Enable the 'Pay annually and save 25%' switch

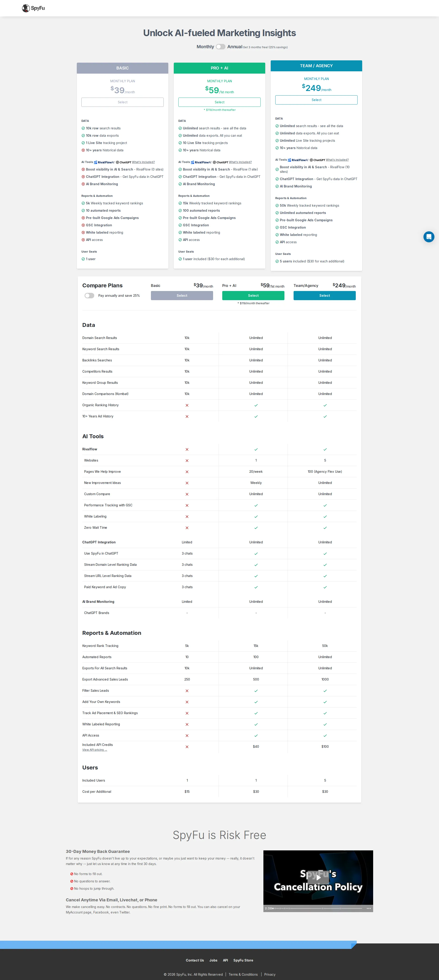89,296
